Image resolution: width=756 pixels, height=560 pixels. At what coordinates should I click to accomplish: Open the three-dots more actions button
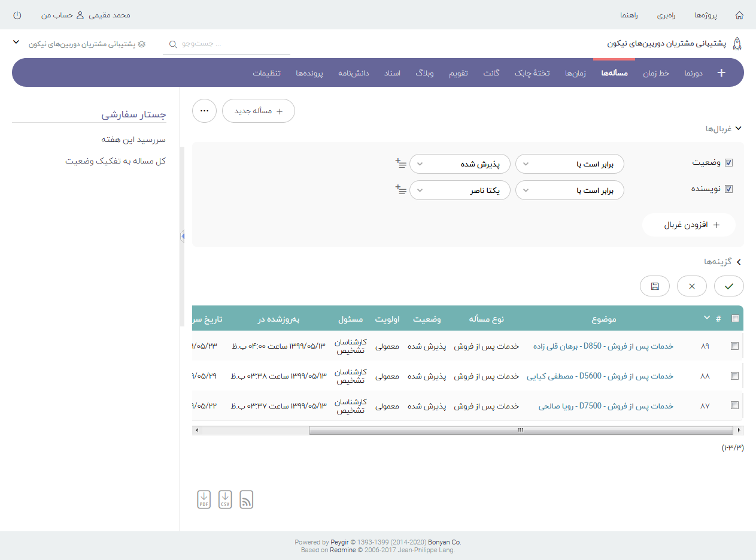click(204, 111)
